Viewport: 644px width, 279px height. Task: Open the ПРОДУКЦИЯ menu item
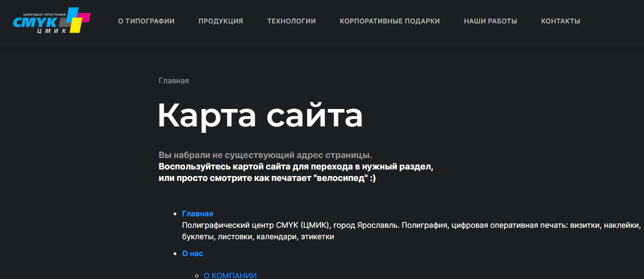[221, 21]
